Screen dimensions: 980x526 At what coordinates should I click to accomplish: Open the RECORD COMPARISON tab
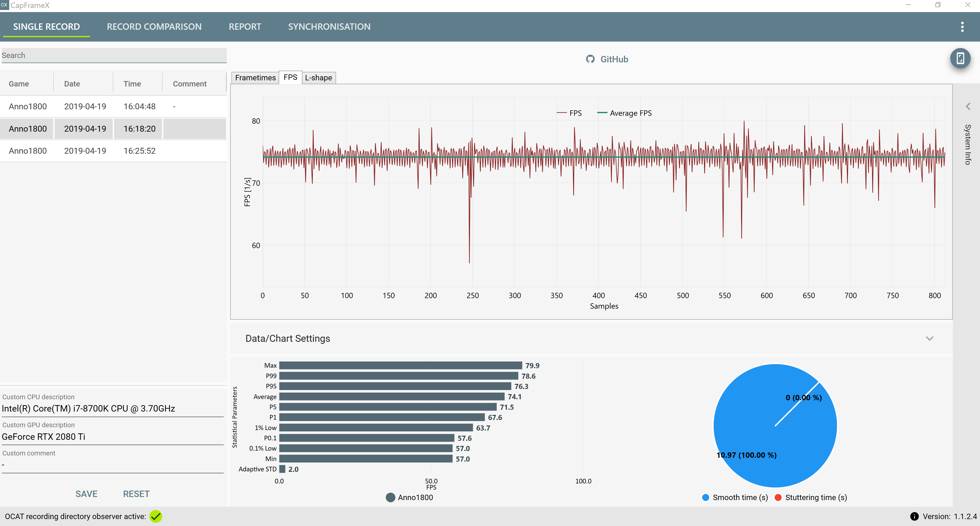(x=154, y=27)
